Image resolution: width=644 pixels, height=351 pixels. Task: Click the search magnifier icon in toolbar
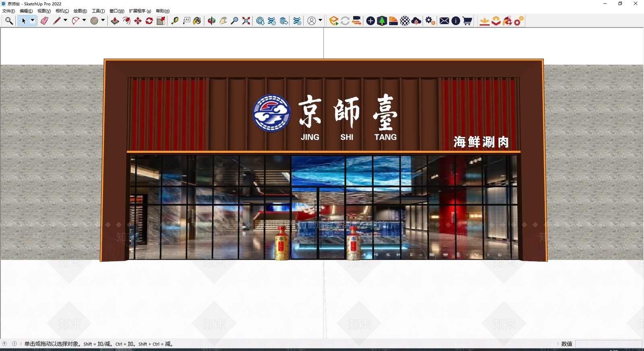tap(9, 21)
